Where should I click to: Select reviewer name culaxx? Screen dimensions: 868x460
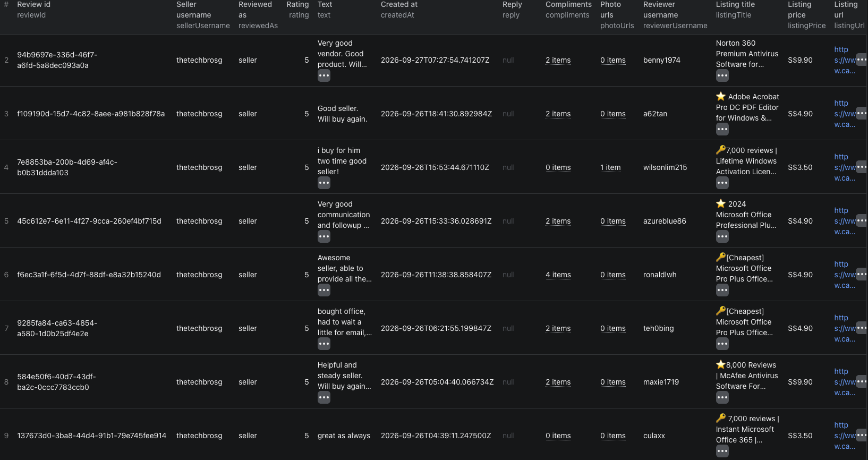click(654, 436)
